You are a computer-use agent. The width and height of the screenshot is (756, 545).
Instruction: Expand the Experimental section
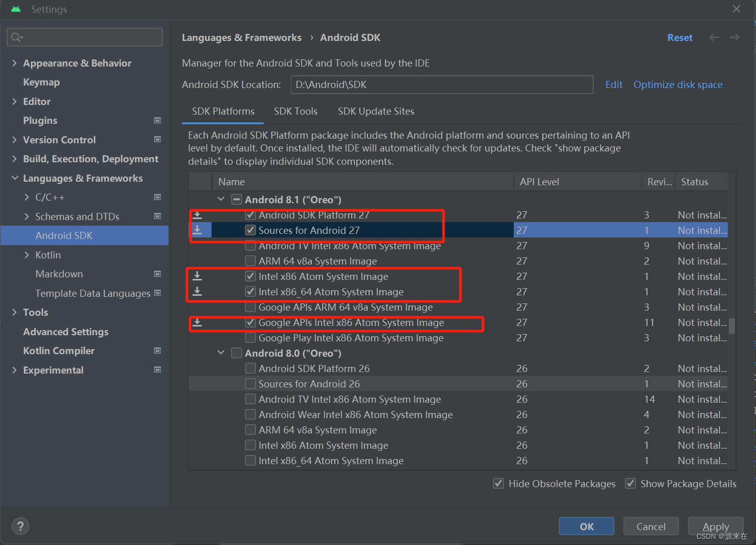14,370
